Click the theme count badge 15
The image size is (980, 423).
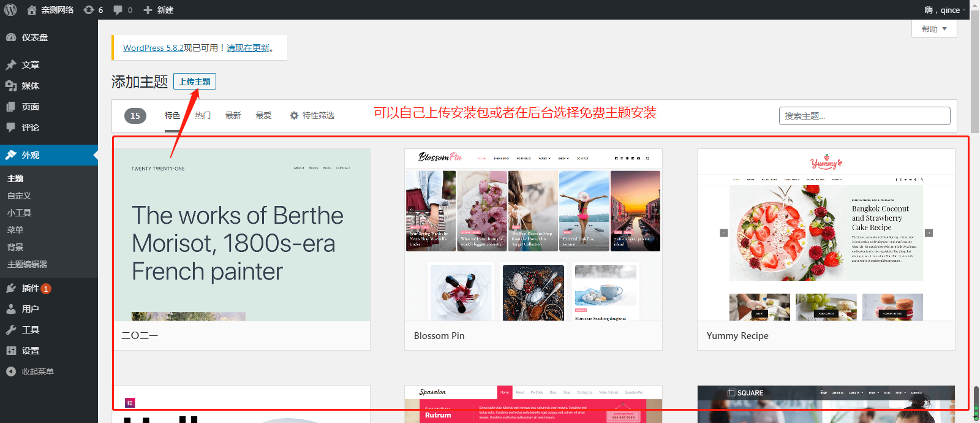pyautogui.click(x=135, y=116)
